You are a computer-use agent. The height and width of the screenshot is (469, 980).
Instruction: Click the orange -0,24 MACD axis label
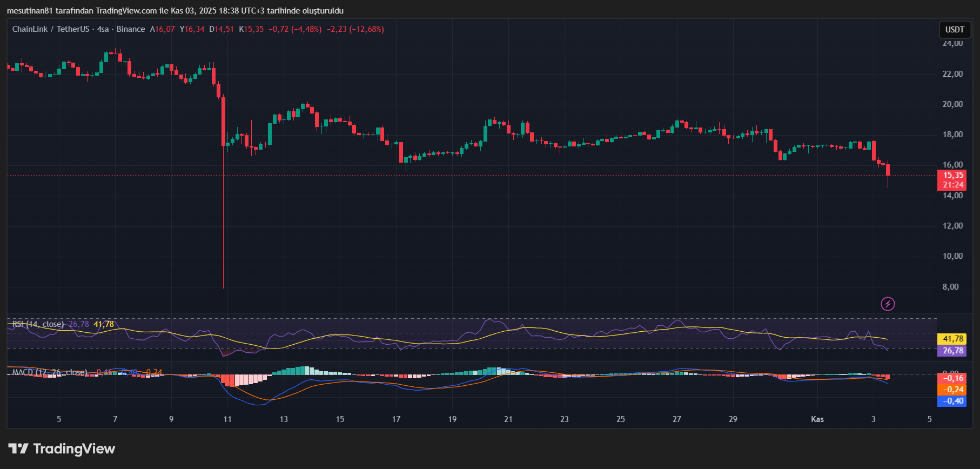953,390
